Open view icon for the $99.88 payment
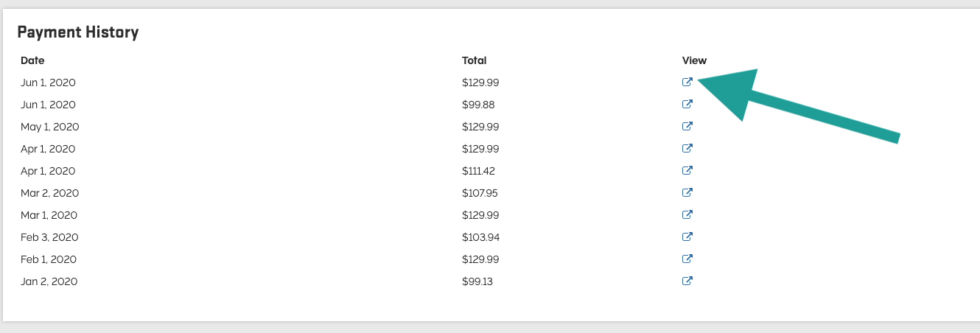Viewport: 980px width, 333px height. 687,105
